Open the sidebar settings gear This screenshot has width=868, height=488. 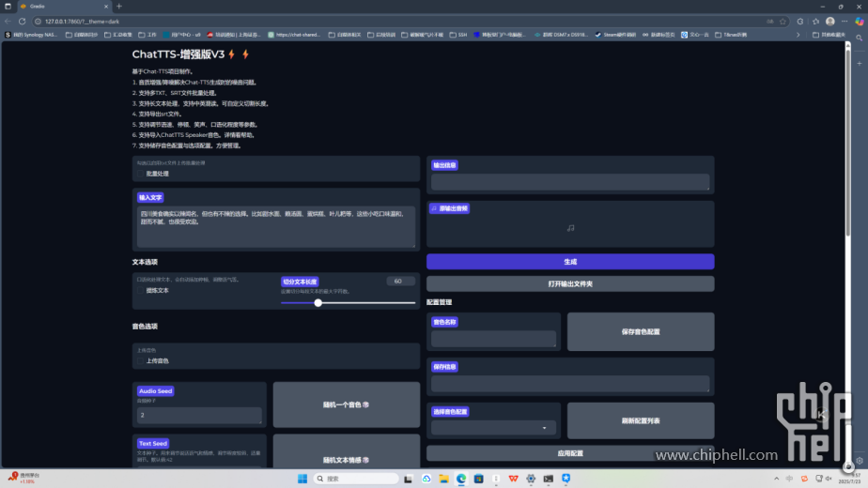coord(860,461)
